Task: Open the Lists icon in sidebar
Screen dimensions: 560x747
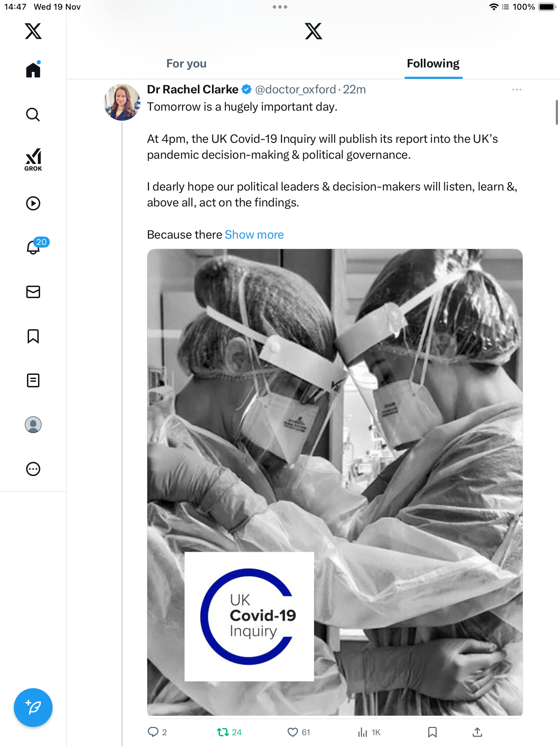Action: pyautogui.click(x=33, y=380)
